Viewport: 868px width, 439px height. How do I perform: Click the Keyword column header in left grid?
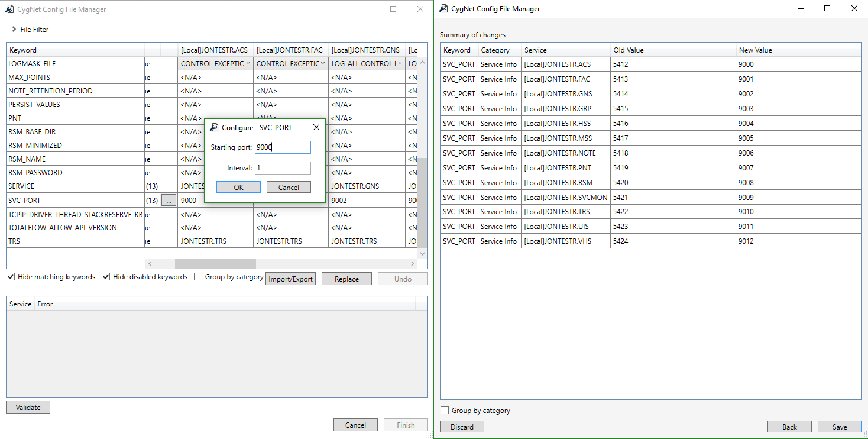(75, 50)
